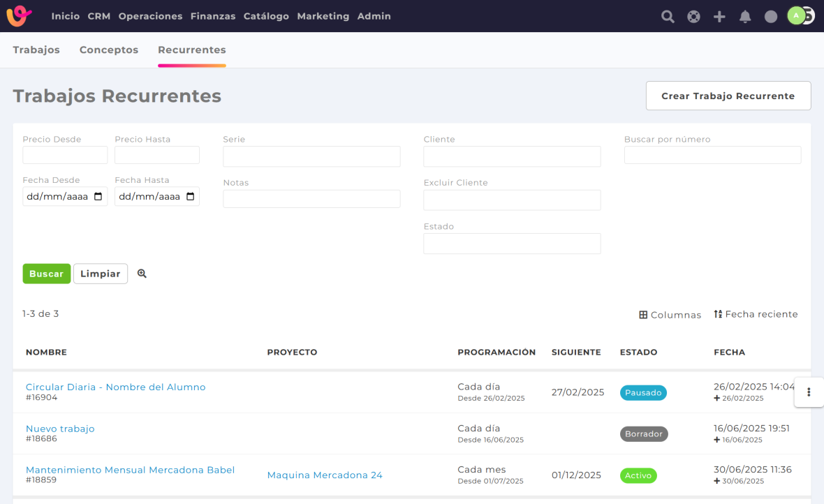Open the Finanzas menu
The width and height of the screenshot is (824, 504).
pyautogui.click(x=213, y=16)
